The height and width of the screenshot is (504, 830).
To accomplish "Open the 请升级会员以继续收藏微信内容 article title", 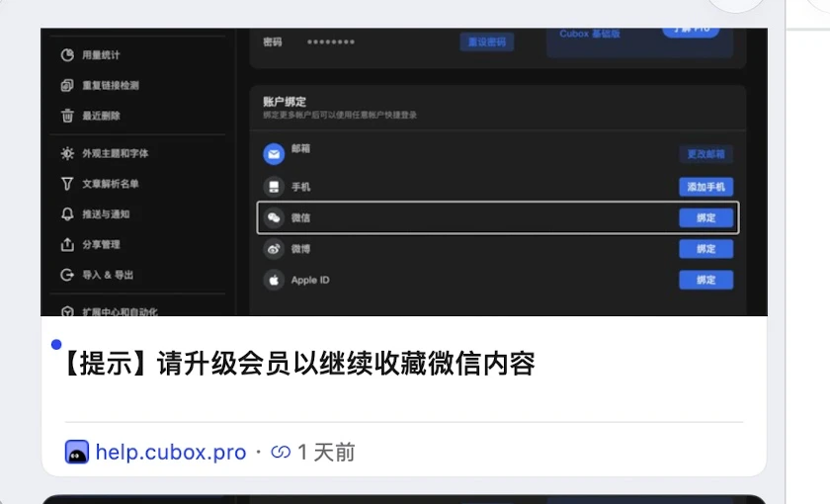I will click(299, 364).
